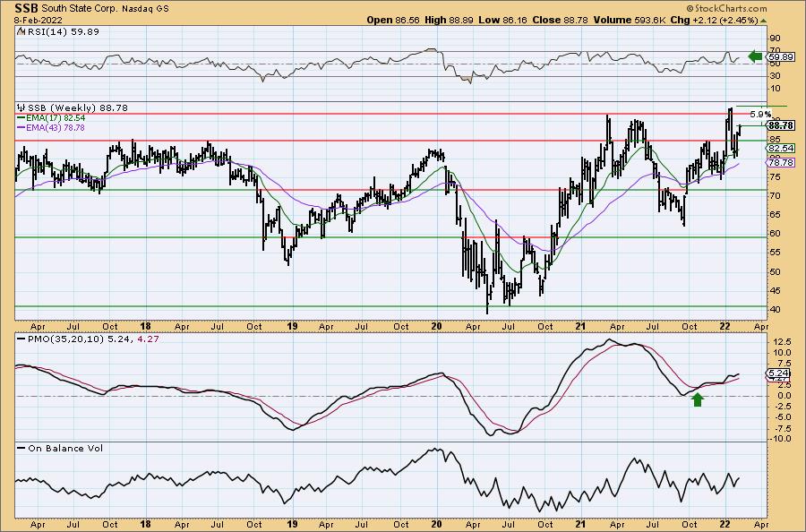Click the 82.54 EMA tag on price axis

coord(780,148)
